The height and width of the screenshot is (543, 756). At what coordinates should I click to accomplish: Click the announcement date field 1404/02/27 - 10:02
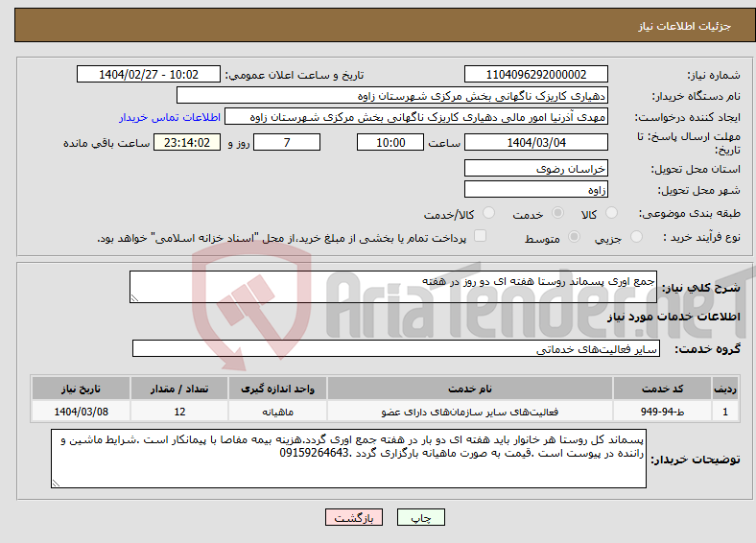(149, 74)
